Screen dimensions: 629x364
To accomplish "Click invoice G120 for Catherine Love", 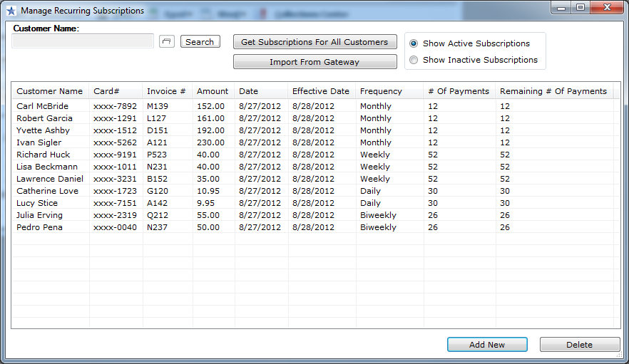I will tap(158, 191).
